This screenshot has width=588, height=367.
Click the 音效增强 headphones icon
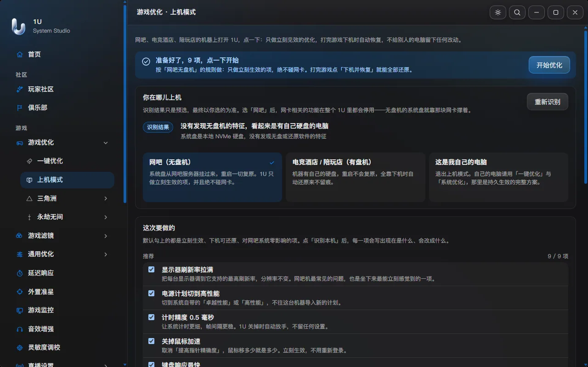[20, 329]
